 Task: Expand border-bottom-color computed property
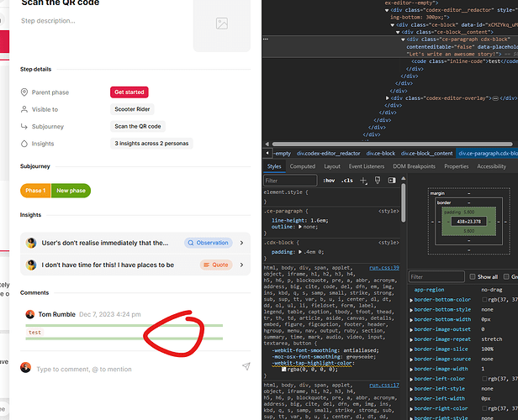coord(411,300)
